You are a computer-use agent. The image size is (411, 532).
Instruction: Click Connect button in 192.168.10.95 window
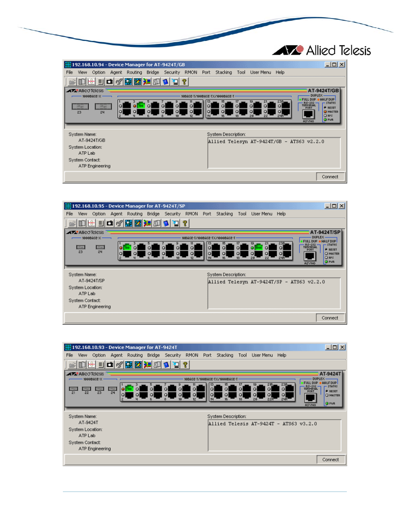pos(330,318)
